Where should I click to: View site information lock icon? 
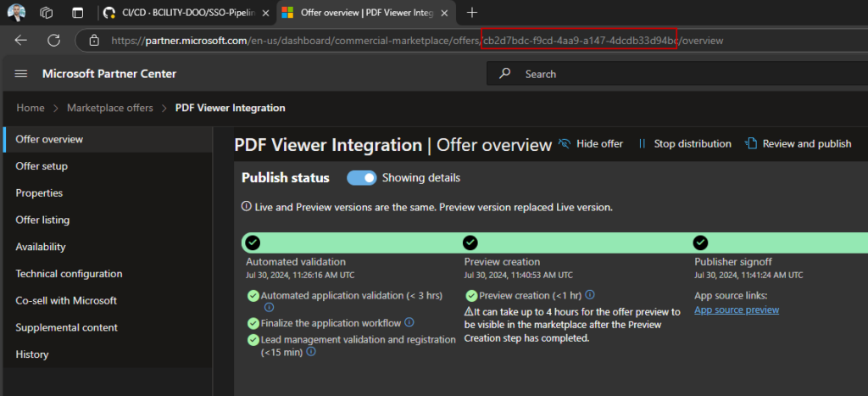[x=94, y=41]
